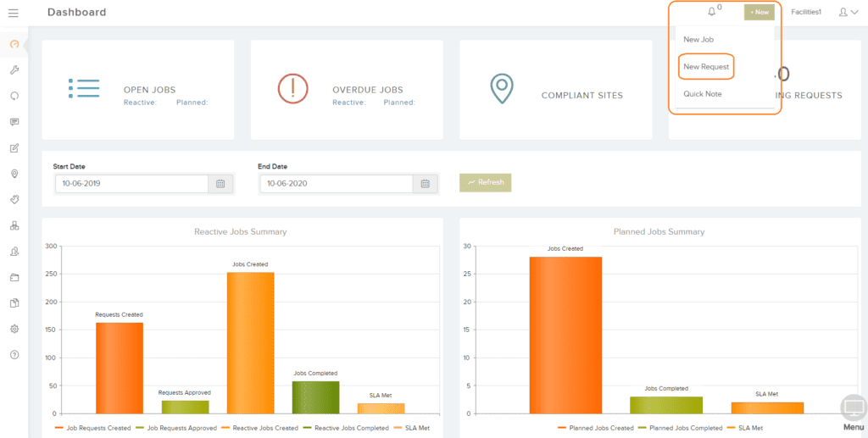
Task: Click the SLA Met bar in Reactive chart
Action: click(381, 408)
